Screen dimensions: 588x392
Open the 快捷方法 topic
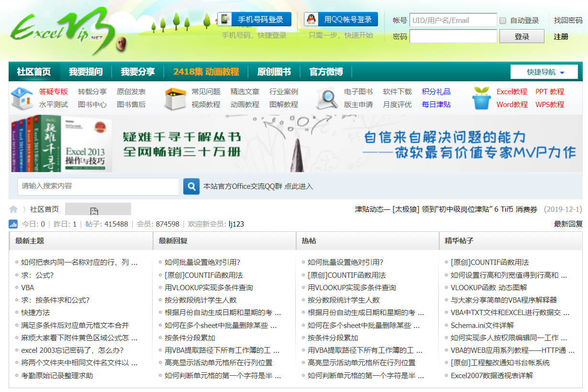click(35, 313)
